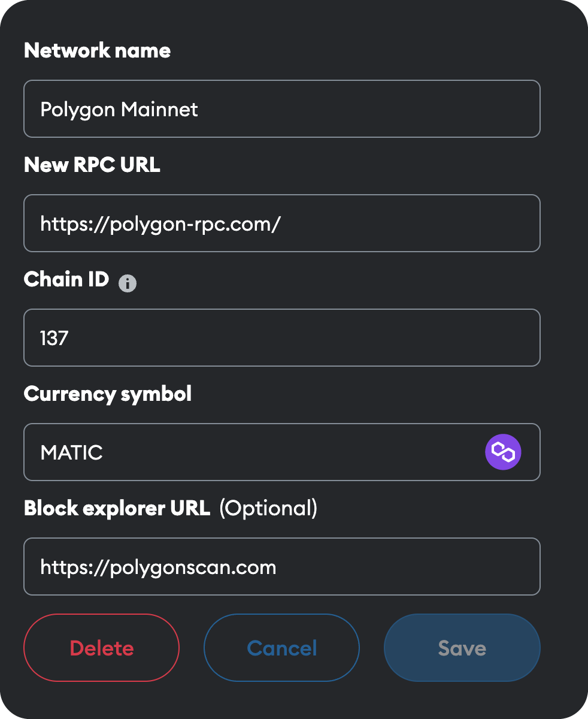The width and height of the screenshot is (588, 719).
Task: Click the "https://polygon-rpc.com/" text
Action: click(x=160, y=224)
